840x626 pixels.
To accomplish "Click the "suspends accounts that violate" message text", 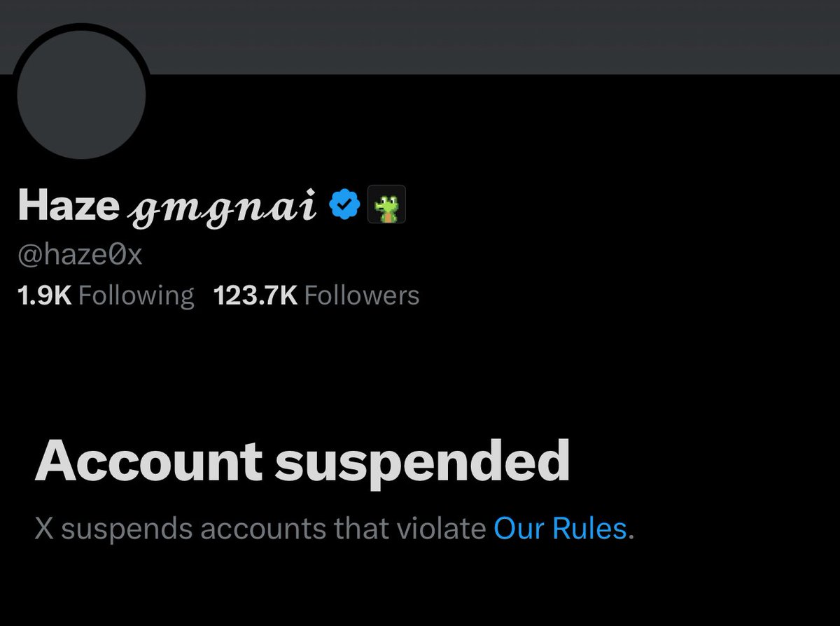I will tap(274, 529).
